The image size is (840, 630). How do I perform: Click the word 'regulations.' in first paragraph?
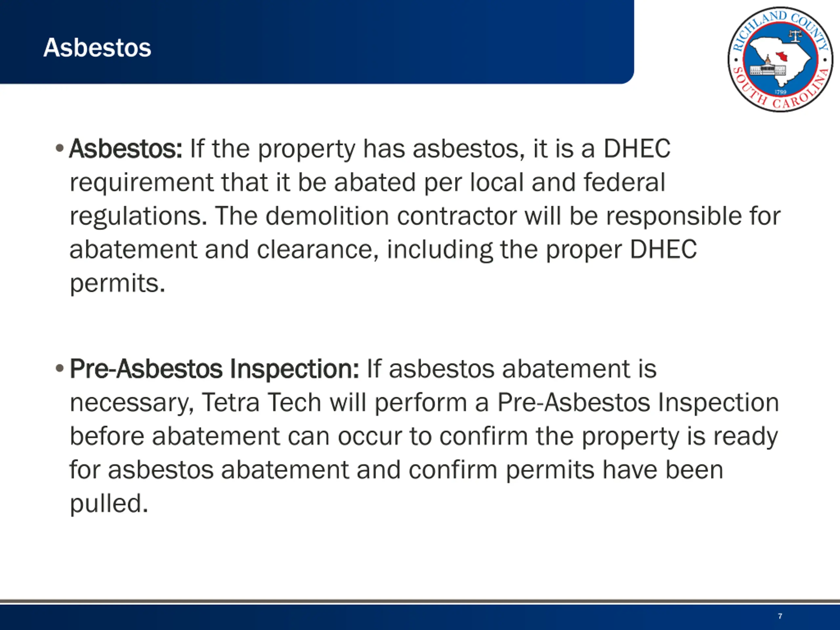pos(138,216)
